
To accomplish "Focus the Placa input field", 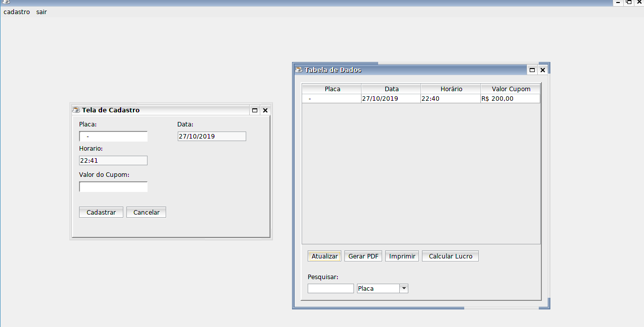I will 113,137.
